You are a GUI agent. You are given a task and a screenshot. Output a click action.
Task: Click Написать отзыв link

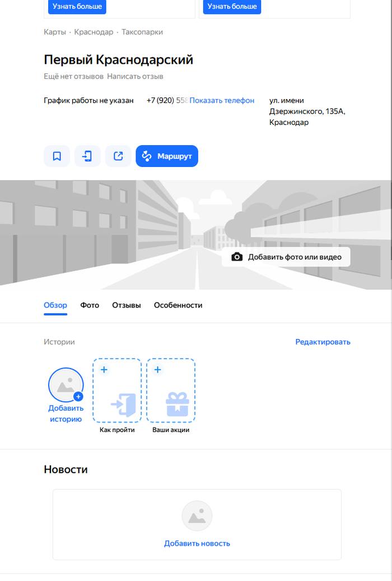135,76
